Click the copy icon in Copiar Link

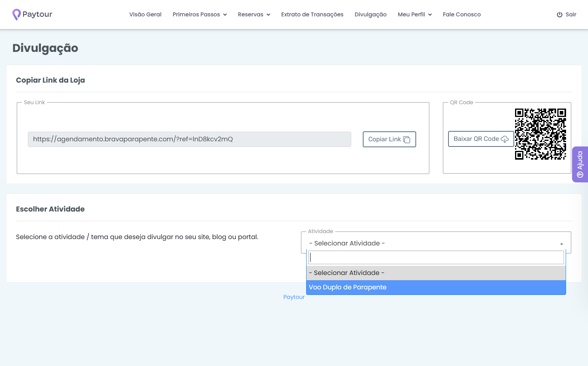tap(407, 140)
